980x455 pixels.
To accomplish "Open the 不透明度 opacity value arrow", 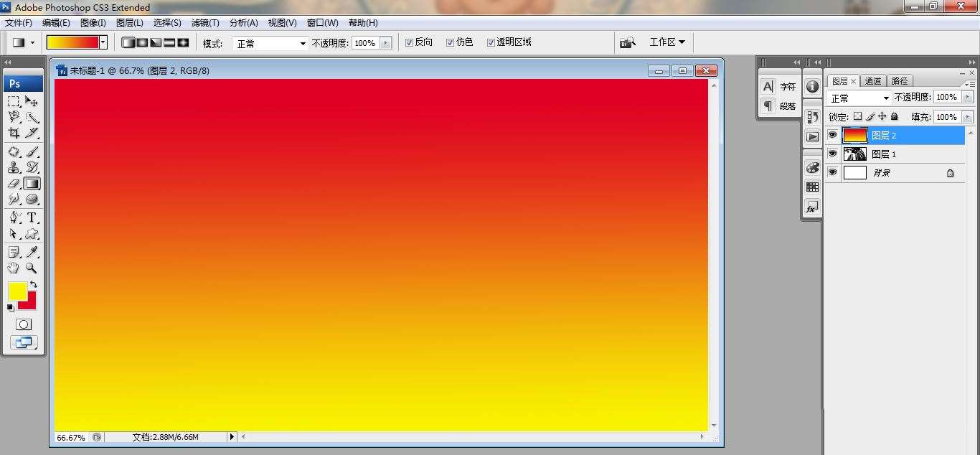I will [385, 42].
